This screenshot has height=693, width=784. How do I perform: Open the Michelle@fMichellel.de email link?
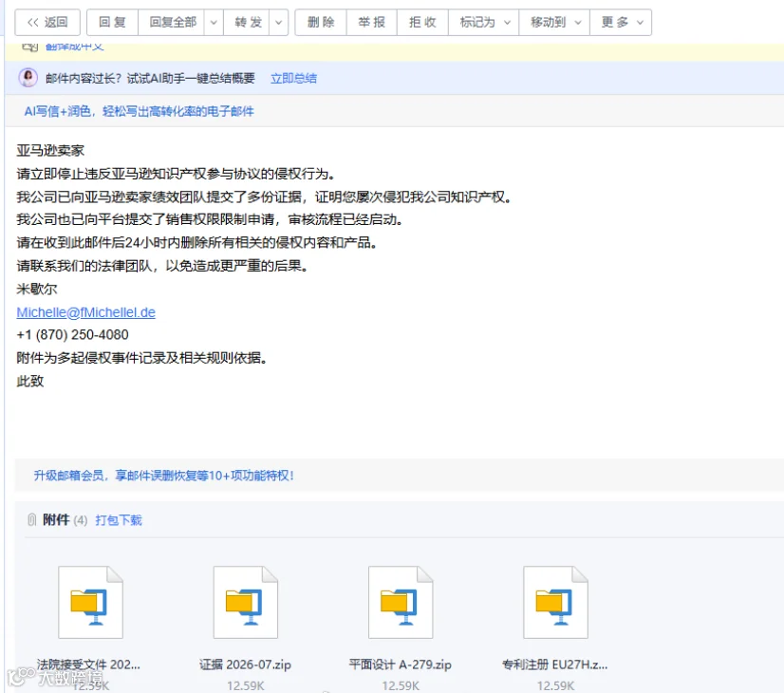pyautogui.click(x=86, y=312)
